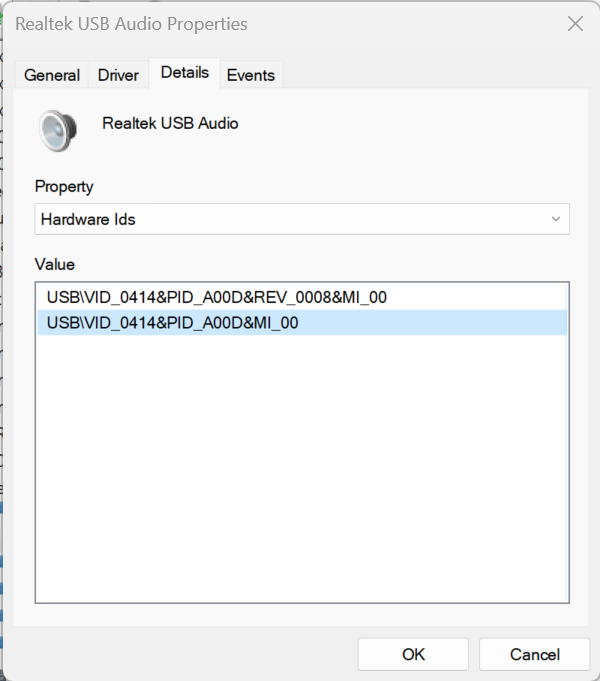The image size is (600, 681).
Task: Select the hardware ID containing REV_0008
Action: tap(302, 298)
